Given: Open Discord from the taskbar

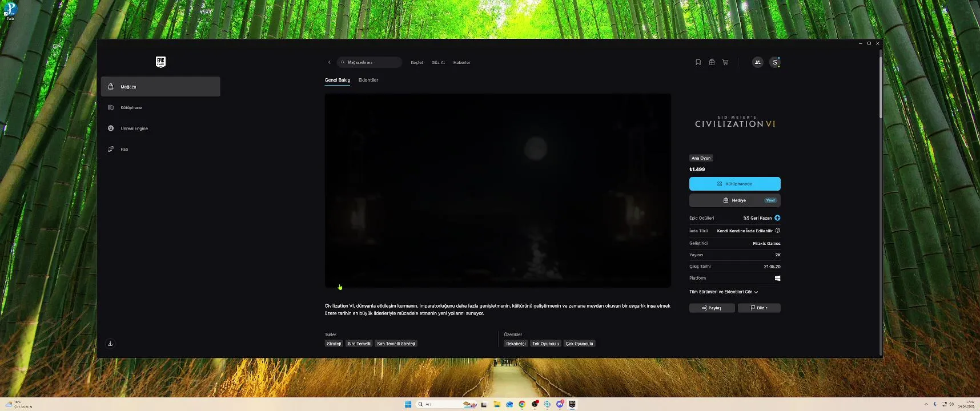Looking at the screenshot, I should 560,404.
